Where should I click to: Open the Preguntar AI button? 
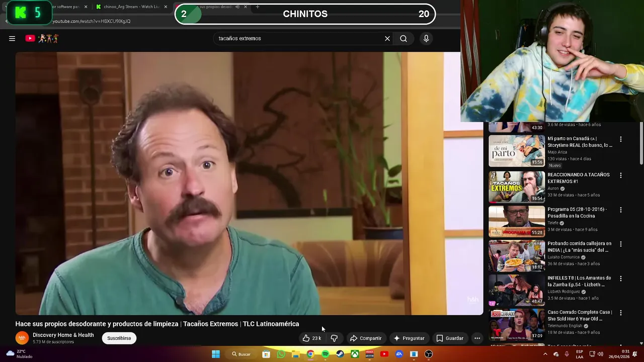409,338
